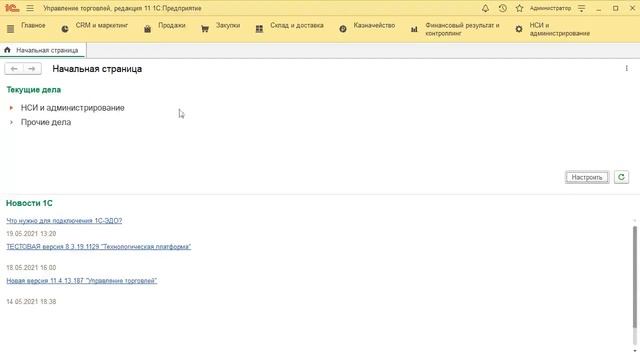The width and height of the screenshot is (640, 360).
Task: Open the Казначейство section
Action: (x=374, y=25)
